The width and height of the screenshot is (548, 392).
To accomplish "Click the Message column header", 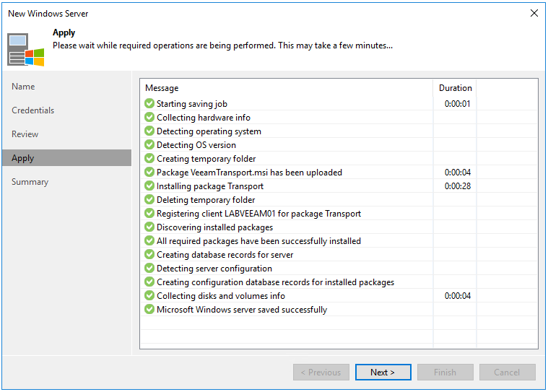I will (x=162, y=88).
